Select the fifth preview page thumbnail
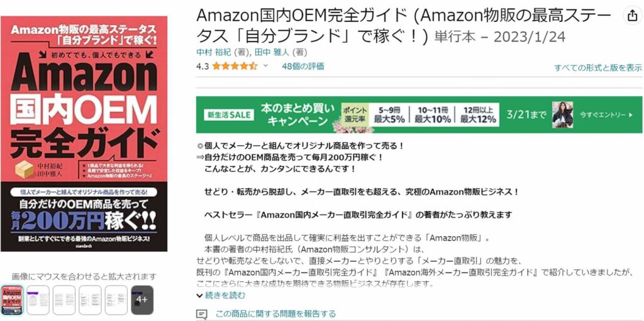 (x=116, y=300)
